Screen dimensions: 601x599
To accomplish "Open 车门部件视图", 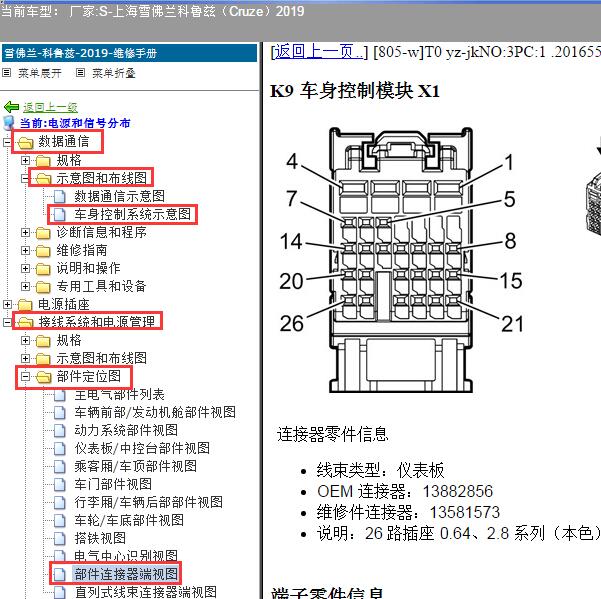I will click(x=113, y=484).
